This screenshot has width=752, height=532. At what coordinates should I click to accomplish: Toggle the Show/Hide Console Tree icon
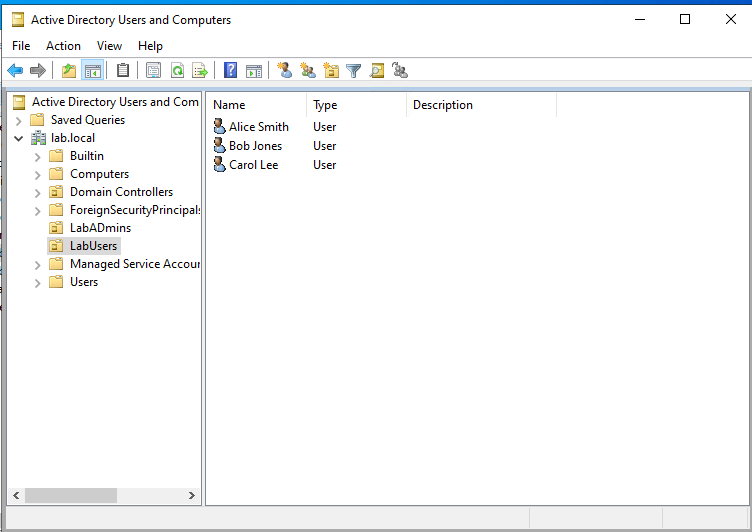pyautogui.click(x=92, y=71)
